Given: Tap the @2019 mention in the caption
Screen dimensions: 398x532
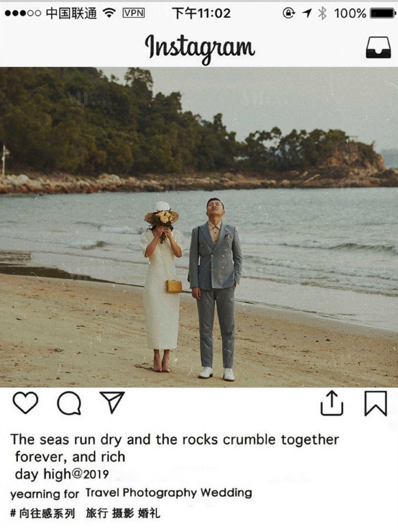Looking at the screenshot, I should point(90,474).
